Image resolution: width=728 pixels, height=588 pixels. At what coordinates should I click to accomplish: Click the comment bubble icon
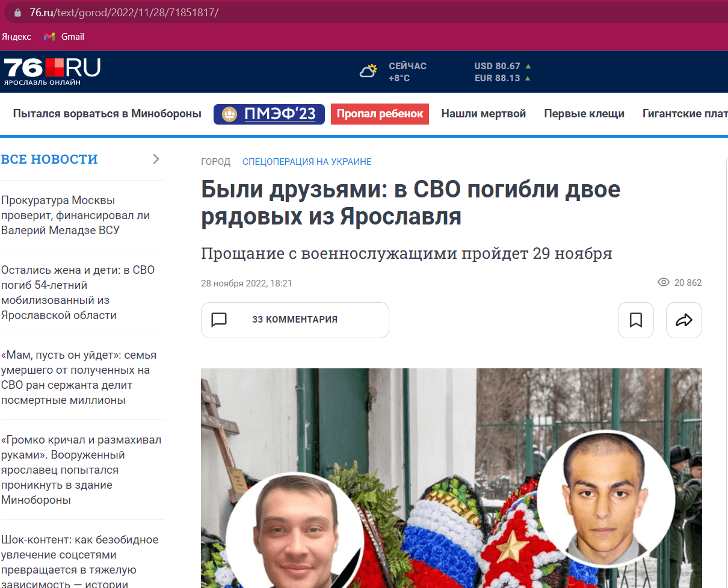219,320
